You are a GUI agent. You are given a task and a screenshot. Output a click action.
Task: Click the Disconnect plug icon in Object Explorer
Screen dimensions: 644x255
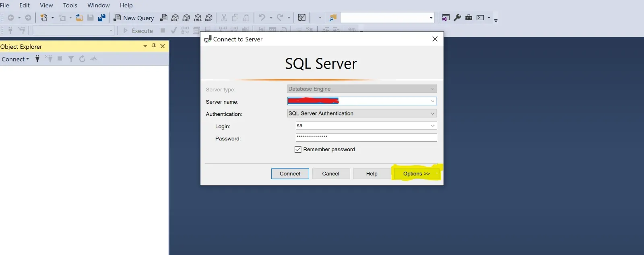[x=49, y=59]
